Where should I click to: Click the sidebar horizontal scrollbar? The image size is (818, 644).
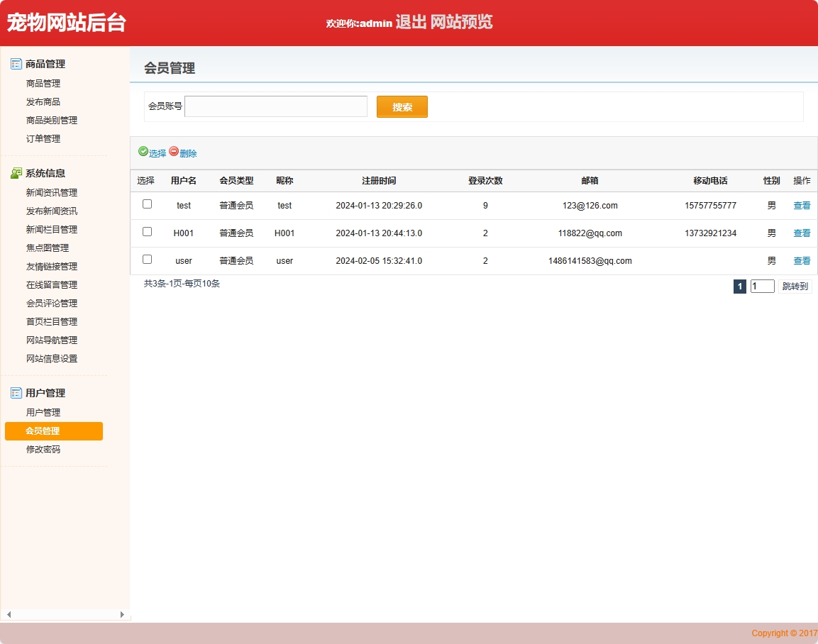[64, 615]
